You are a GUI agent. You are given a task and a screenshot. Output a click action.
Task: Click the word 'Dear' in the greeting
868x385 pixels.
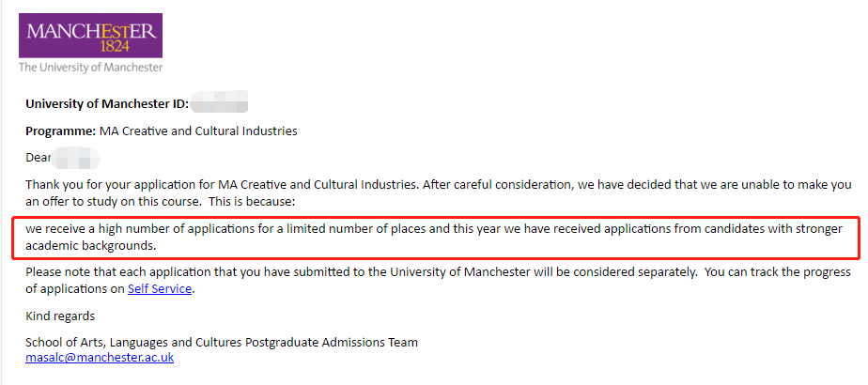pos(38,158)
